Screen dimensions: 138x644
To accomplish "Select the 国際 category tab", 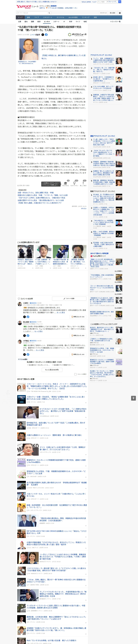I will coord(32,21).
